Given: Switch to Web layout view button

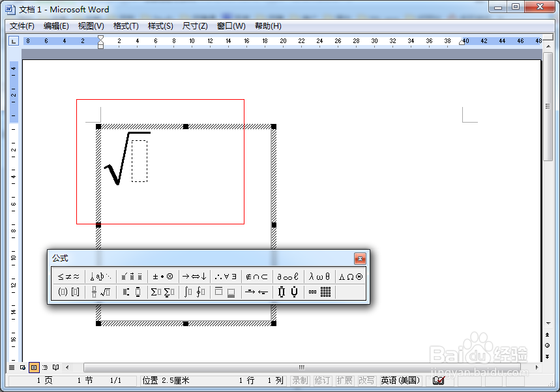Looking at the screenshot, I should pyautogui.click(x=23, y=367).
